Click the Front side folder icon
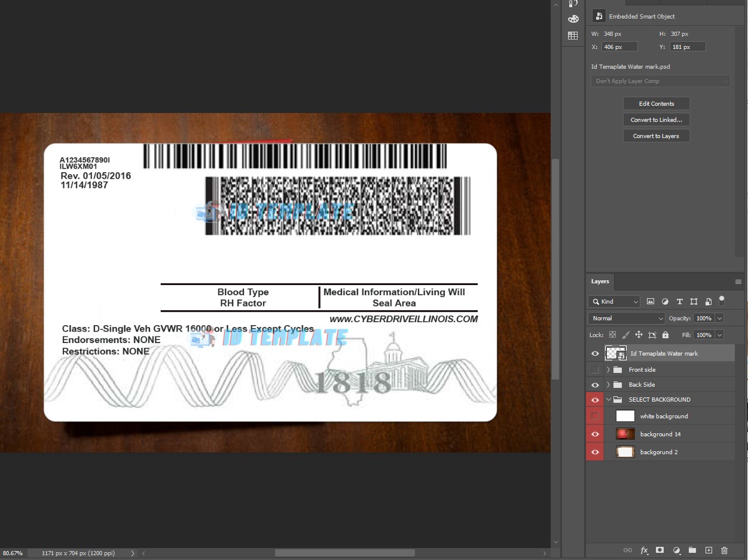The width and height of the screenshot is (748, 560). click(618, 370)
